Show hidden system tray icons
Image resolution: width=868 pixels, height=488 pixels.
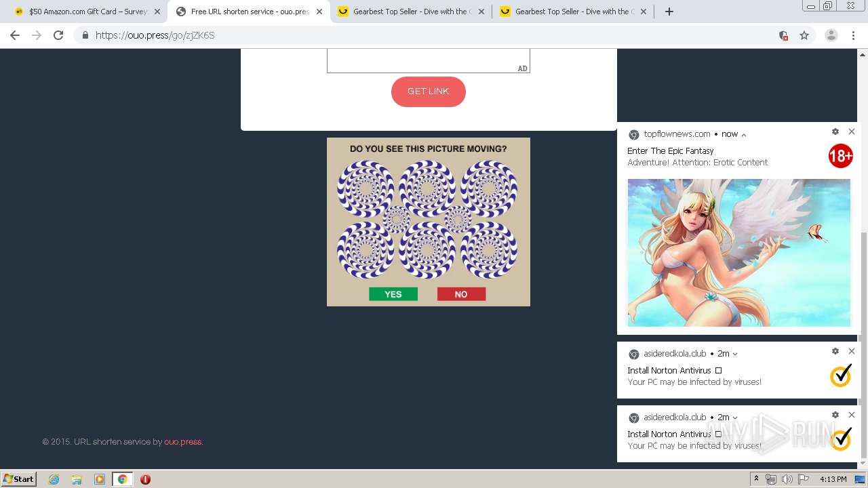(x=756, y=479)
